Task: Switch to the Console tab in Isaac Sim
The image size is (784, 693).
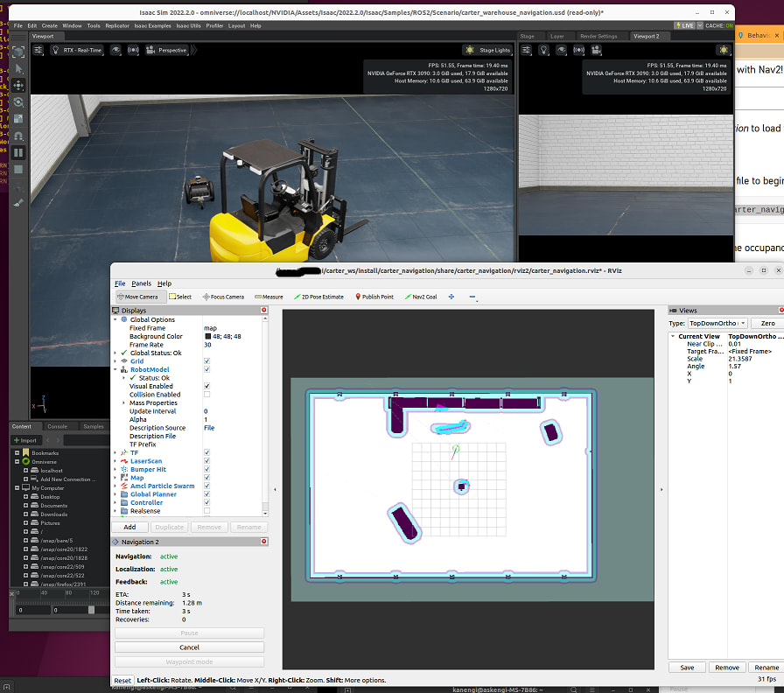Action: [x=57, y=426]
